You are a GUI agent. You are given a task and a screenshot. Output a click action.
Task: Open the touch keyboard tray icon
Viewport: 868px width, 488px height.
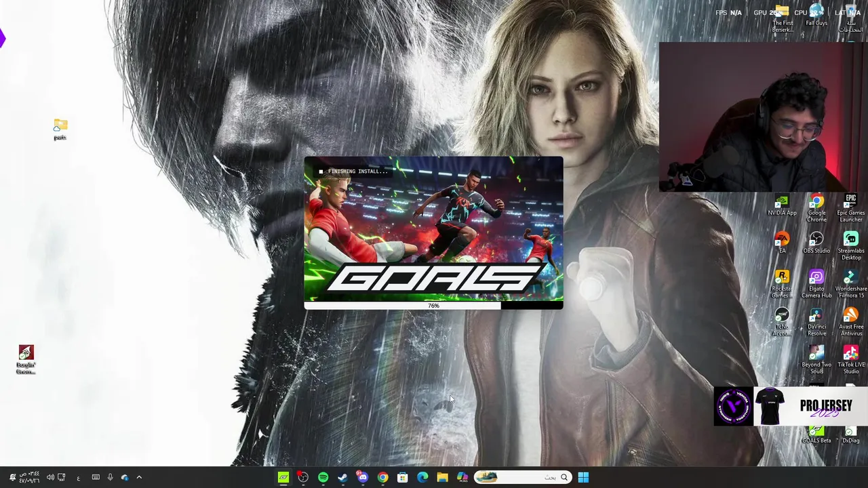pyautogui.click(x=96, y=477)
